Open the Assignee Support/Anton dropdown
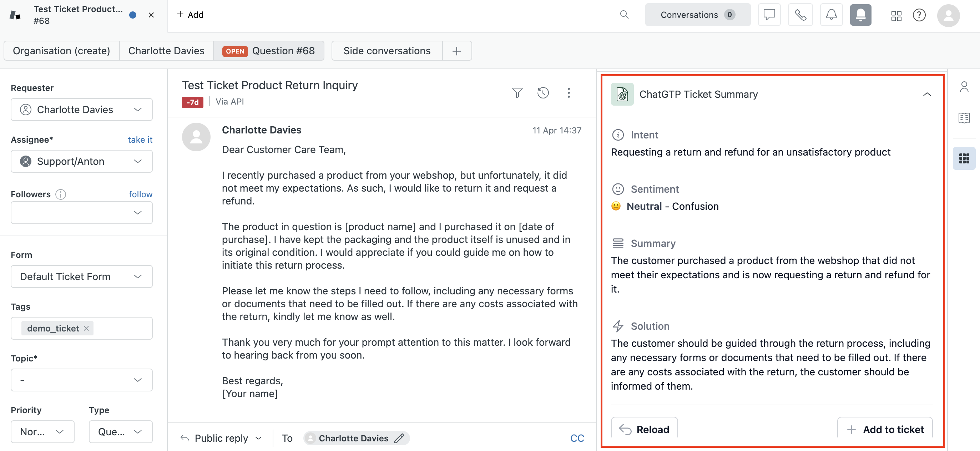Image resolution: width=980 pixels, height=451 pixels. click(81, 161)
